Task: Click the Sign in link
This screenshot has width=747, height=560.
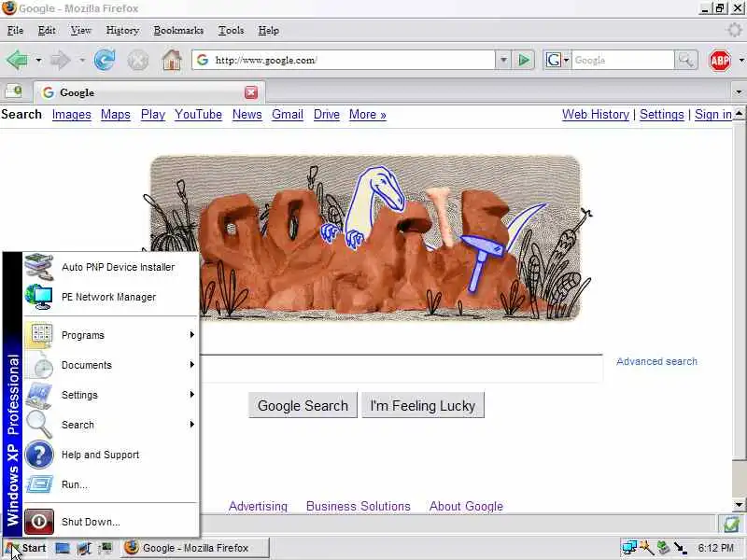Action: tap(712, 114)
